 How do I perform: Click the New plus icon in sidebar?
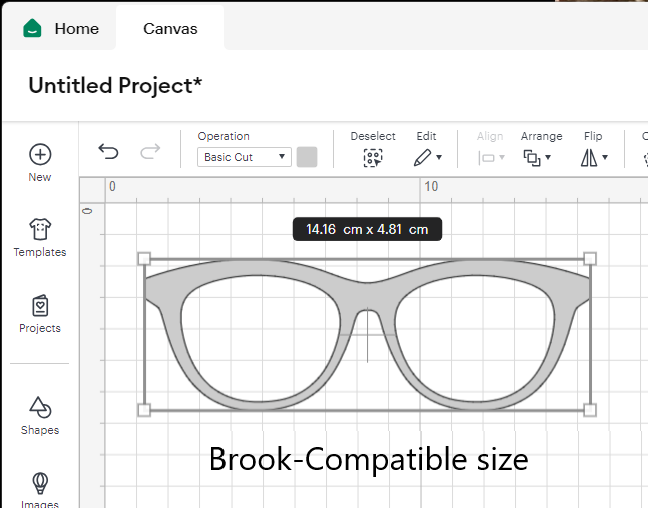[x=40, y=154]
